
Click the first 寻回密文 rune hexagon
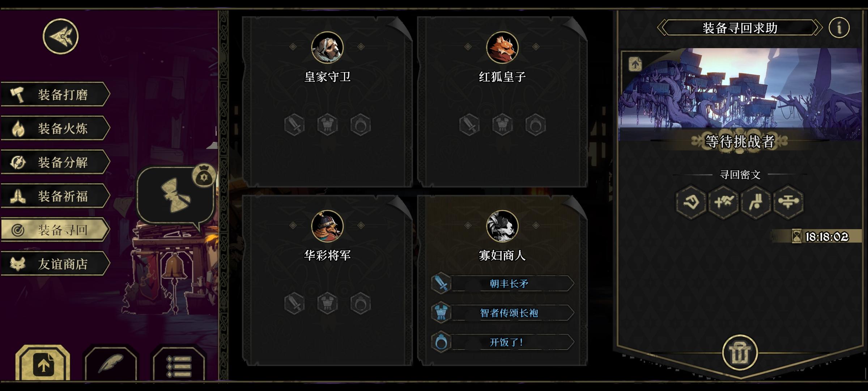point(691,202)
